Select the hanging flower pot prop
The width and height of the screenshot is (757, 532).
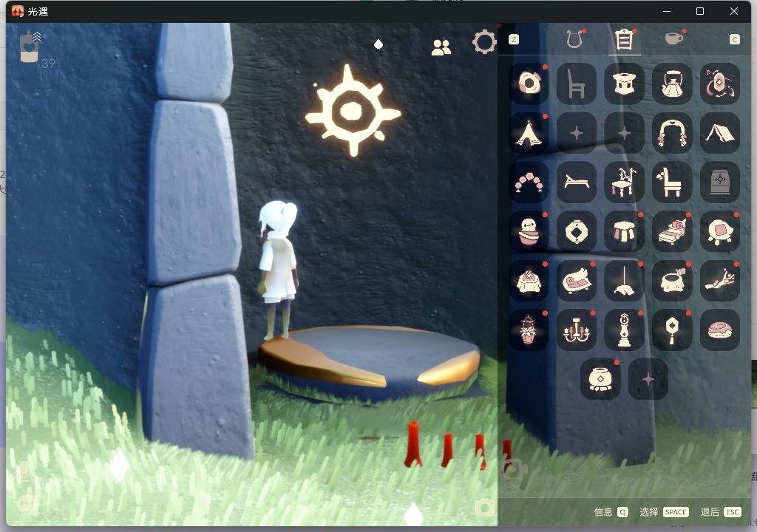[529, 330]
